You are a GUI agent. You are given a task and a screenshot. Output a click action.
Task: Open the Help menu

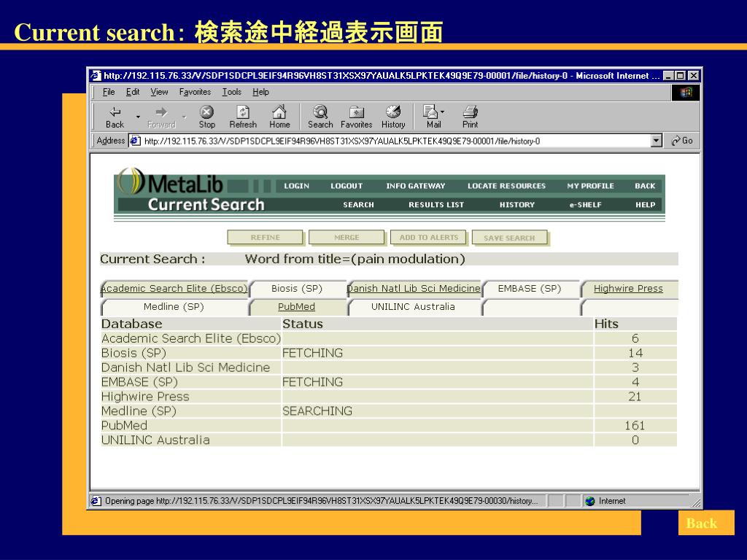point(260,92)
